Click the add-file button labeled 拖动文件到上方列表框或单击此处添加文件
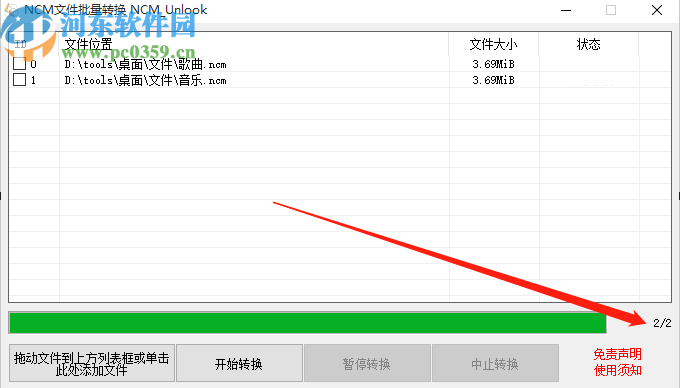680x388 pixels. tap(92, 363)
